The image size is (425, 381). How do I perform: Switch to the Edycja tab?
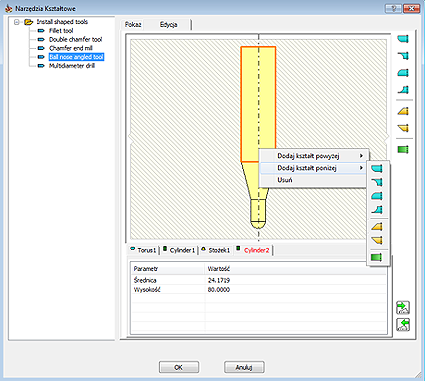coord(169,25)
